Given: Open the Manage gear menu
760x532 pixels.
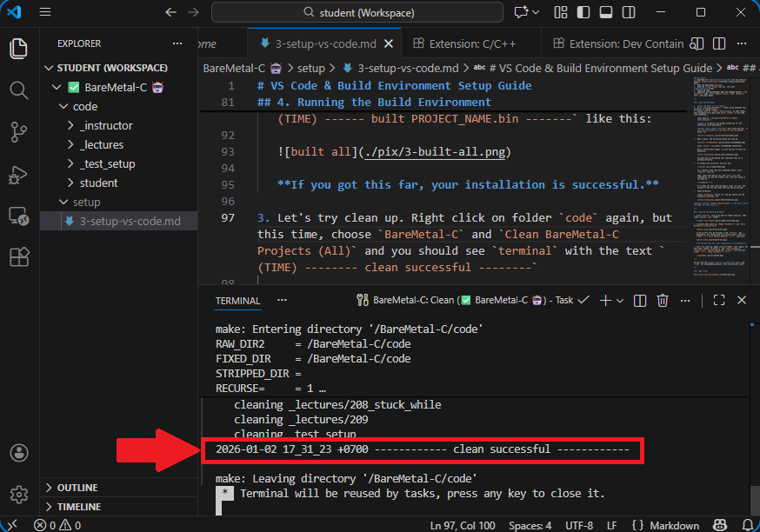Looking at the screenshot, I should (19, 494).
